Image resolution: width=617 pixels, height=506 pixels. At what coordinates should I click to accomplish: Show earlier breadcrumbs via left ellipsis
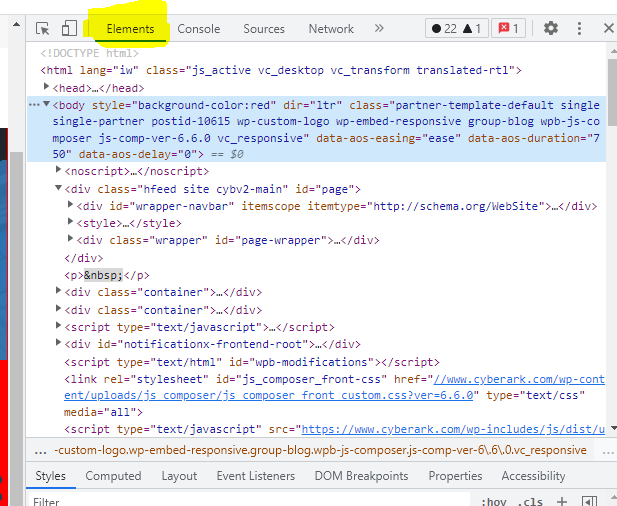pyautogui.click(x=40, y=451)
